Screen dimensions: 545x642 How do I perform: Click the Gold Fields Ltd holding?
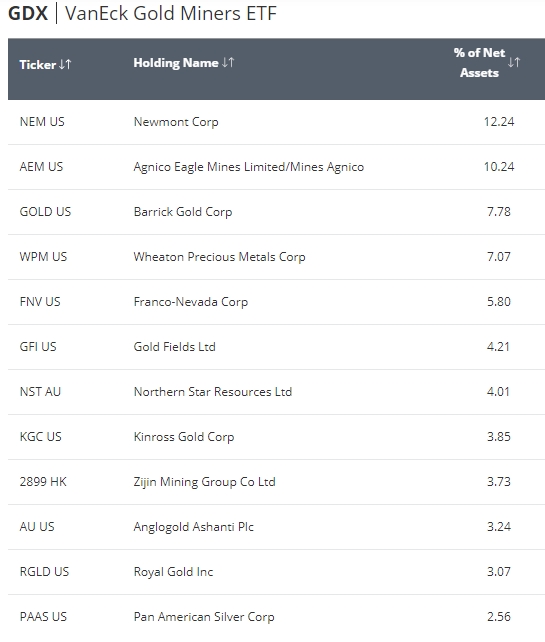pos(174,347)
